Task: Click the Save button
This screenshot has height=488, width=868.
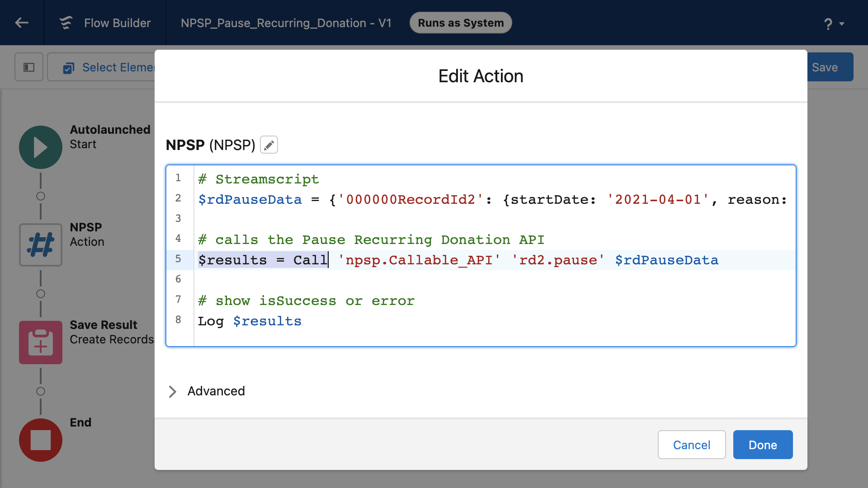Action: pos(830,67)
